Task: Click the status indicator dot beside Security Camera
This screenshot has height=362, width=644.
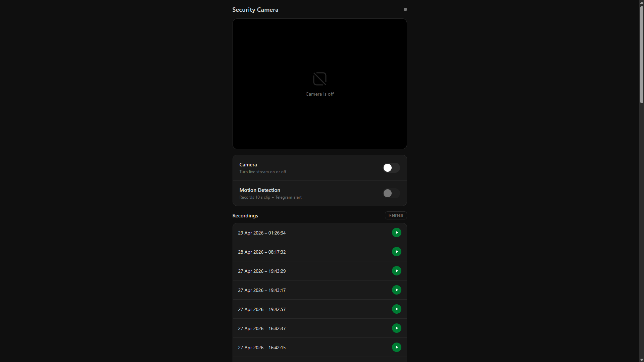Action: 405,9
